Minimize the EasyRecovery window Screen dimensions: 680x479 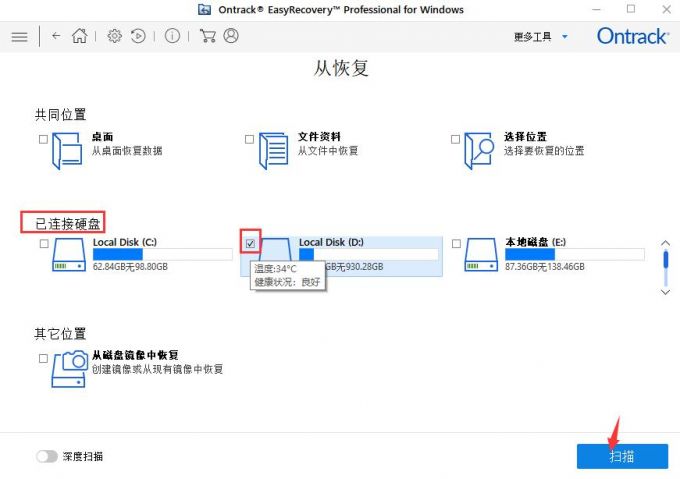597,9
